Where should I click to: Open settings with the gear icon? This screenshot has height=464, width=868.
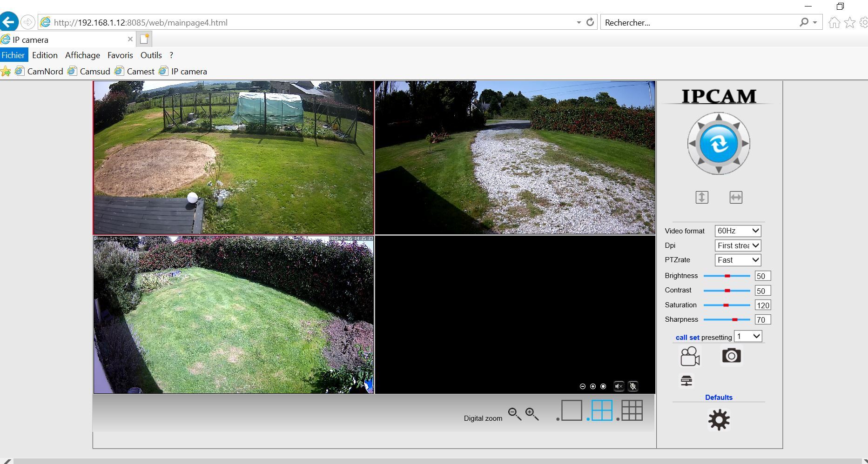coord(719,420)
